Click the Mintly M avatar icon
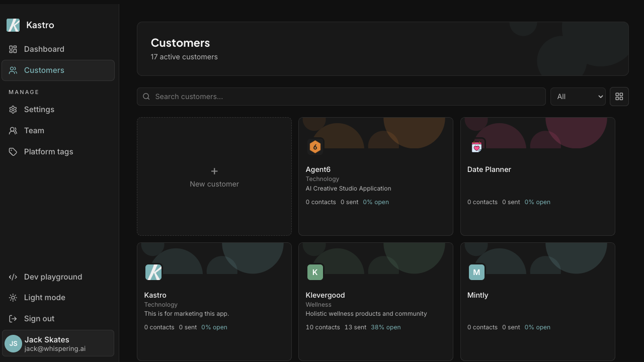 click(x=476, y=273)
